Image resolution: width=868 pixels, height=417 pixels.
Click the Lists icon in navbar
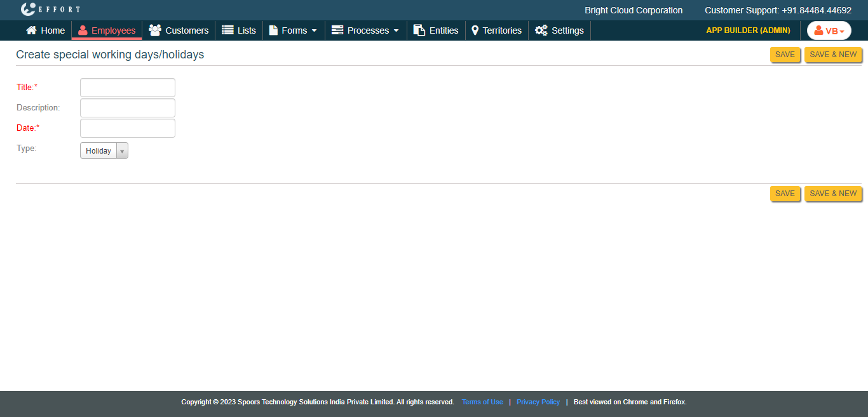(x=227, y=30)
